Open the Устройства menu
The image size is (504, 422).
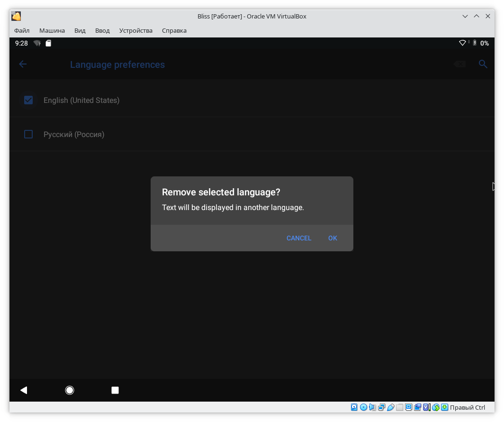136,30
